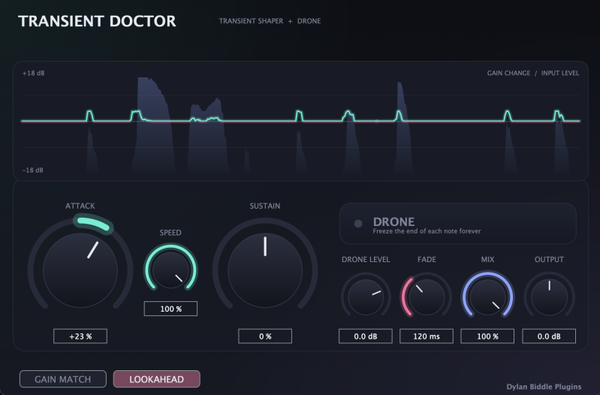The width and height of the screenshot is (600, 395).
Task: Click the Sustain label
Action: tap(265, 206)
